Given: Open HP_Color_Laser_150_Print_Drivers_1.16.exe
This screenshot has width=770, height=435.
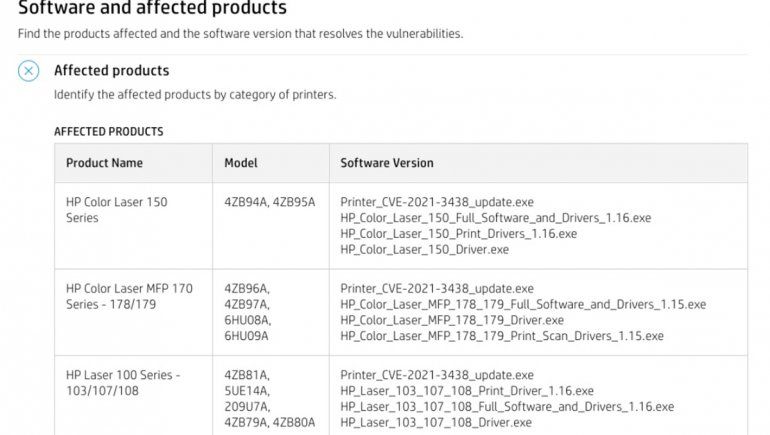Looking at the screenshot, I should pyautogui.click(x=458, y=234).
